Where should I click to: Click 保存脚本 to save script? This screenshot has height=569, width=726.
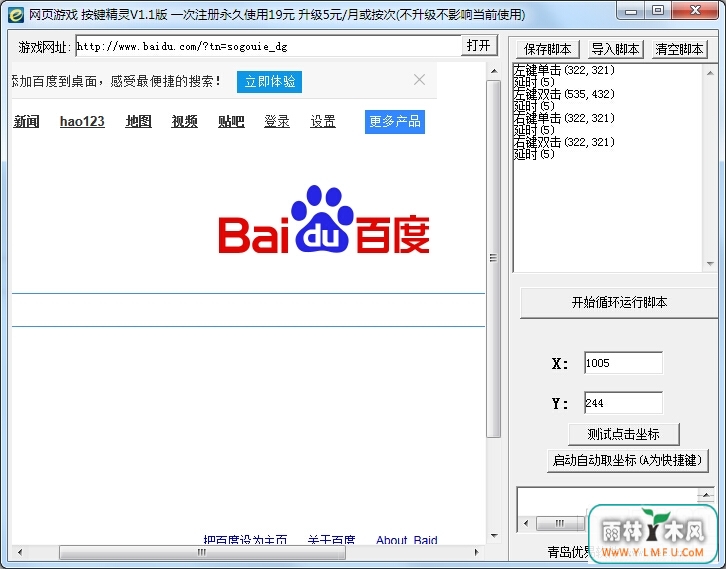547,49
